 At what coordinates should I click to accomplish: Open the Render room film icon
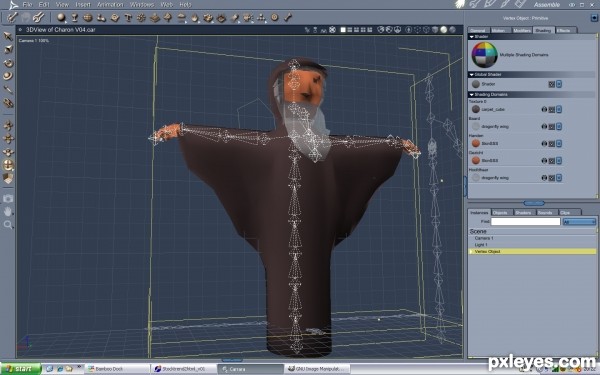click(520, 4)
